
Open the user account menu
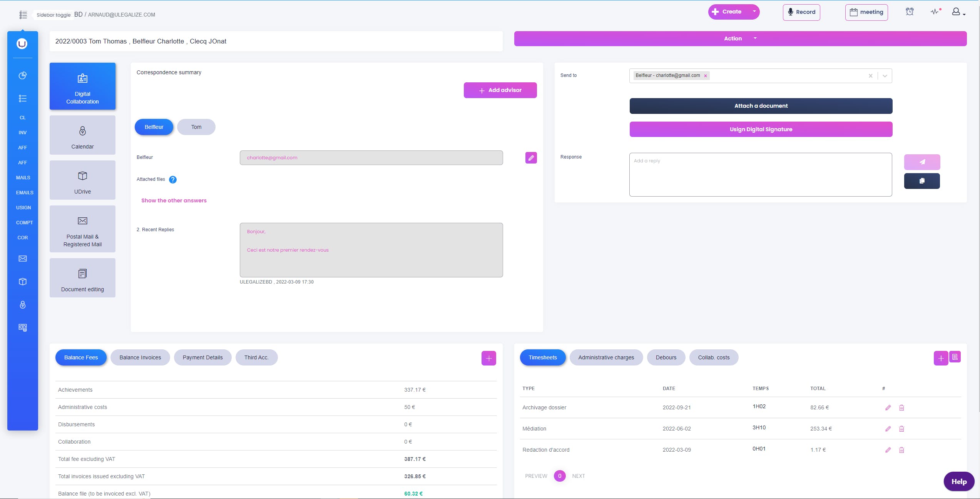click(x=958, y=12)
